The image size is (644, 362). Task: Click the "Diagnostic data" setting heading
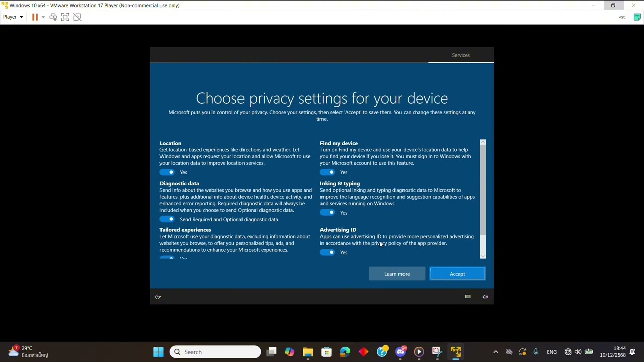(x=179, y=183)
